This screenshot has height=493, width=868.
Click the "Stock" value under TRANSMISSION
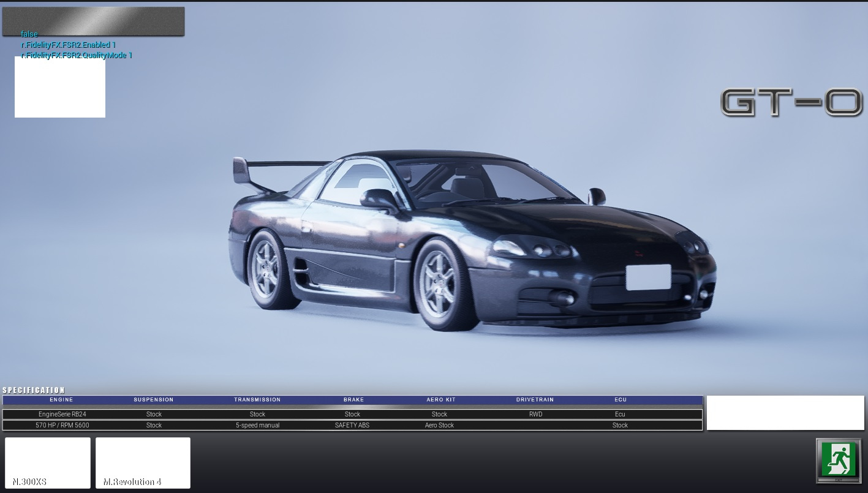tap(257, 415)
